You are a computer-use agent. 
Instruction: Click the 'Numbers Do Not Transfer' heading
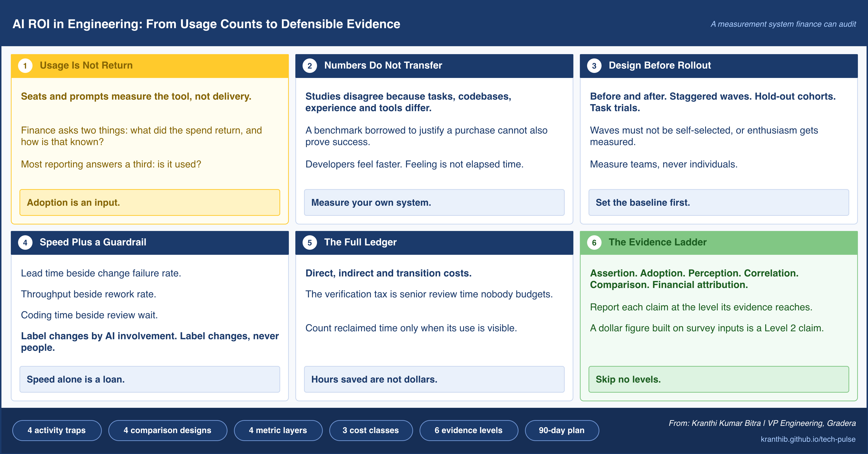pyautogui.click(x=383, y=65)
